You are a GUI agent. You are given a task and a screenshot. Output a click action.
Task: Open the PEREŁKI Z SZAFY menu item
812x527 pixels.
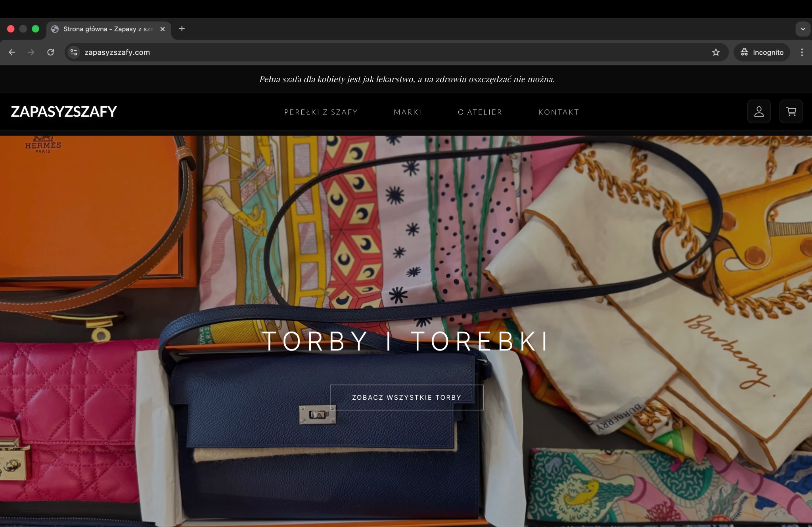[x=321, y=112]
